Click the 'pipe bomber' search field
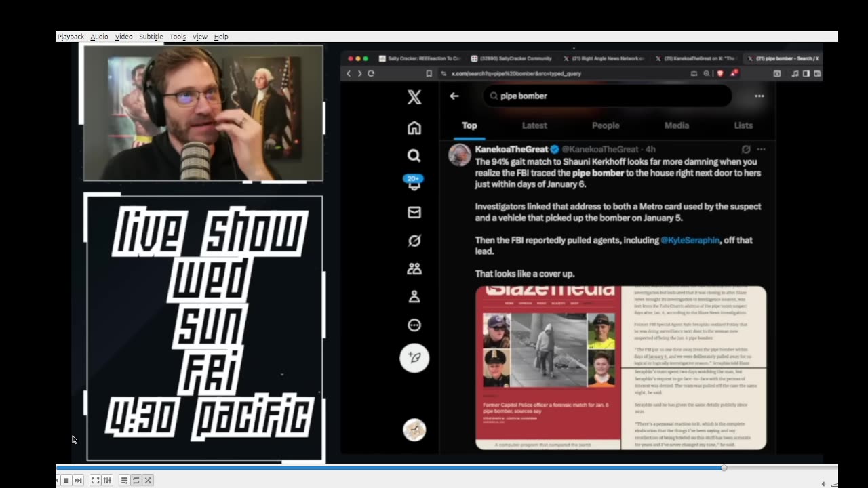Screen dimensions: 868x488 pos(608,96)
